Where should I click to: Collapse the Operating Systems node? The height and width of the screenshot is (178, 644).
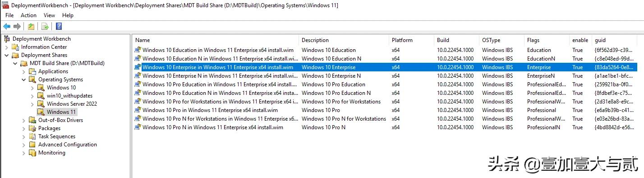tap(24, 80)
